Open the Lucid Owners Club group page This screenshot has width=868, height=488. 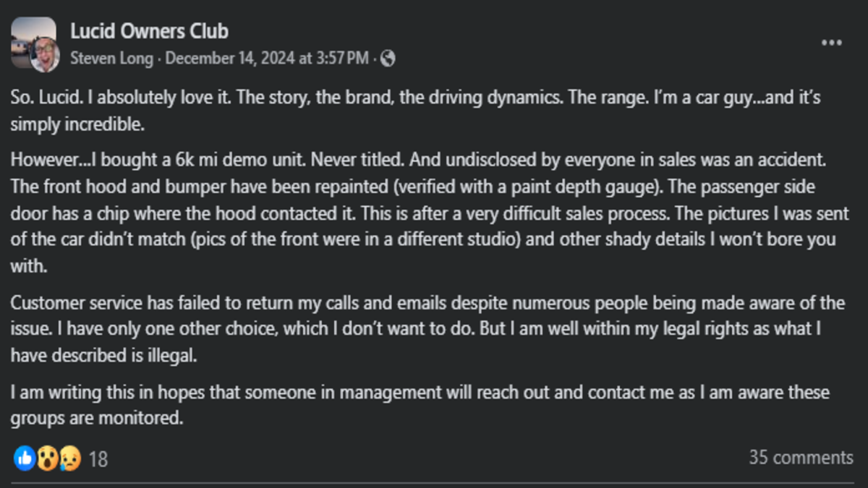[150, 31]
